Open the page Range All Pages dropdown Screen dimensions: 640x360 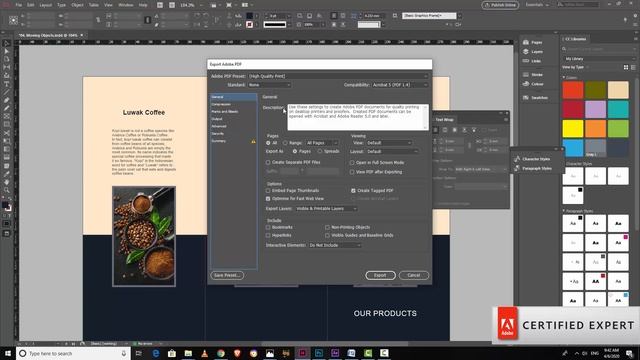tap(322, 143)
